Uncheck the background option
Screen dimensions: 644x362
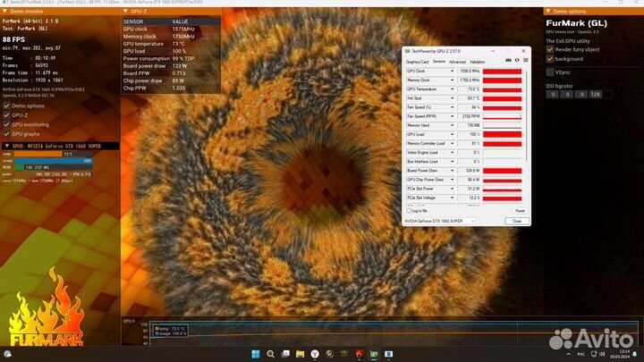pos(550,59)
